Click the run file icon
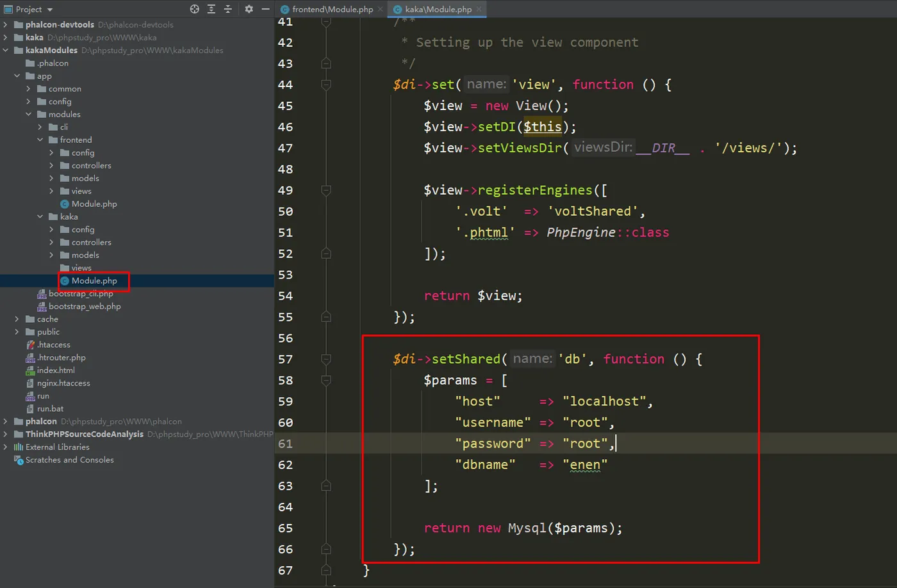Viewport: 897px width, 588px height. 30,396
